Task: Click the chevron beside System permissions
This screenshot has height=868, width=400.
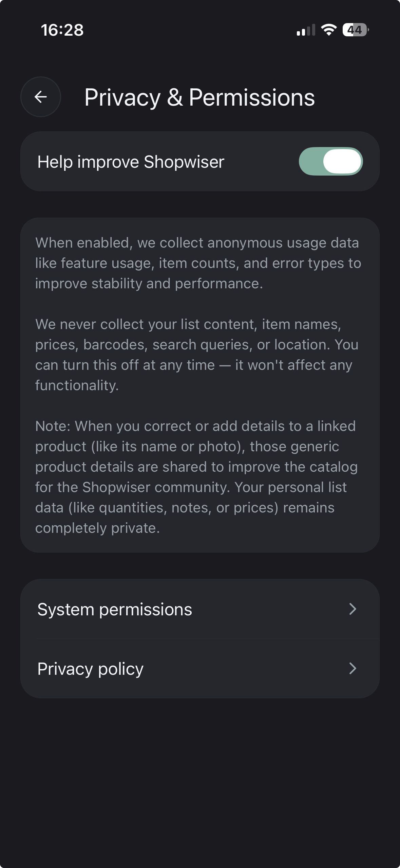Action: 353,609
